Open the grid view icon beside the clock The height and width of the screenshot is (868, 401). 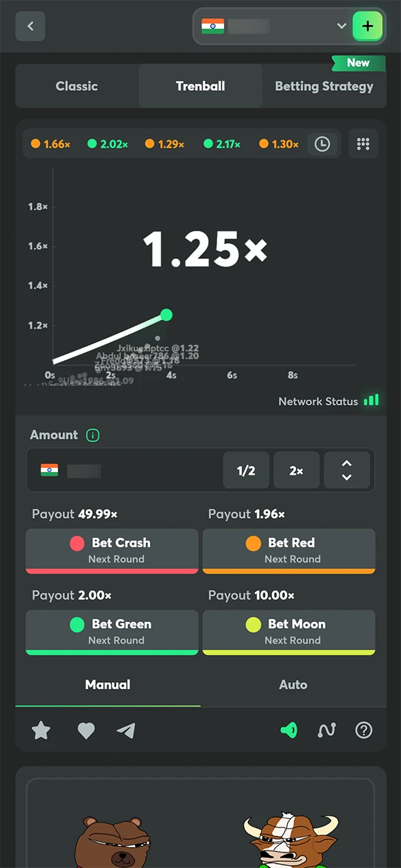[363, 144]
